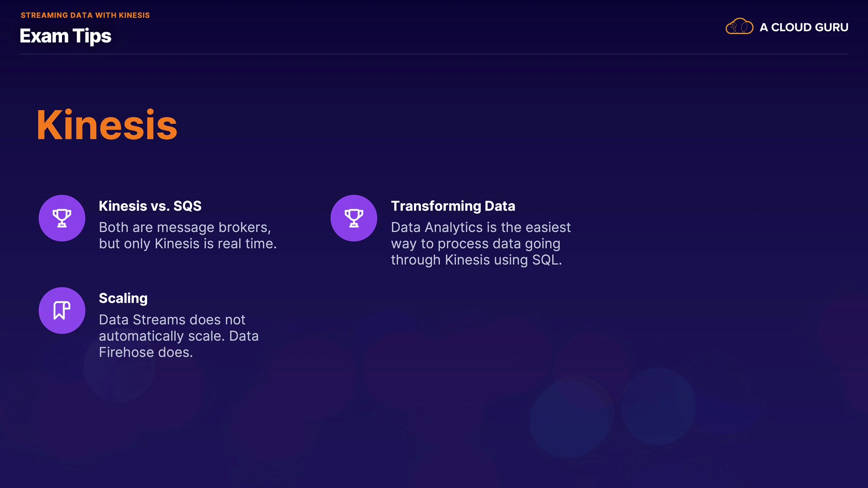Viewport: 868px width, 488px height.
Task: Click the A Cloud Guru cloud logo
Action: click(739, 27)
